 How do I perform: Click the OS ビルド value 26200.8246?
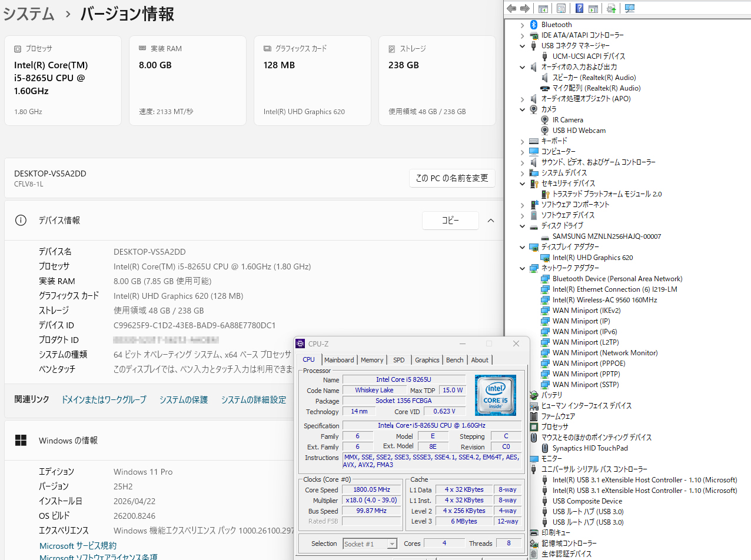(136, 516)
